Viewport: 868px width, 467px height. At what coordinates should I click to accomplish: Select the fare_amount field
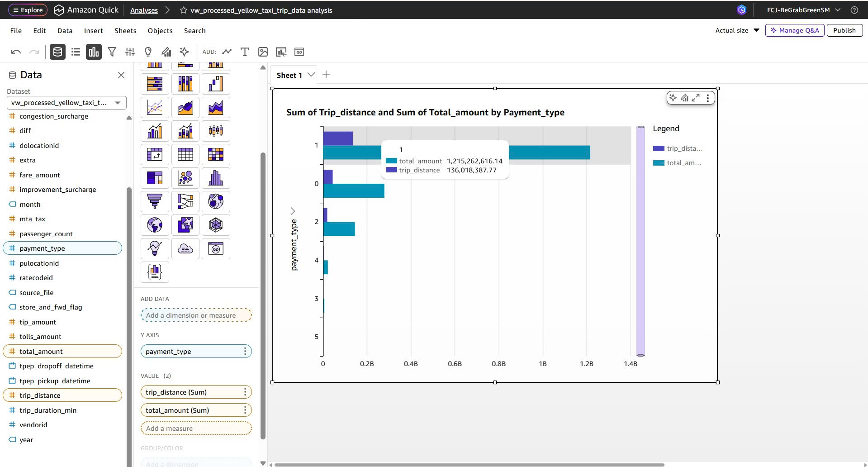click(39, 175)
